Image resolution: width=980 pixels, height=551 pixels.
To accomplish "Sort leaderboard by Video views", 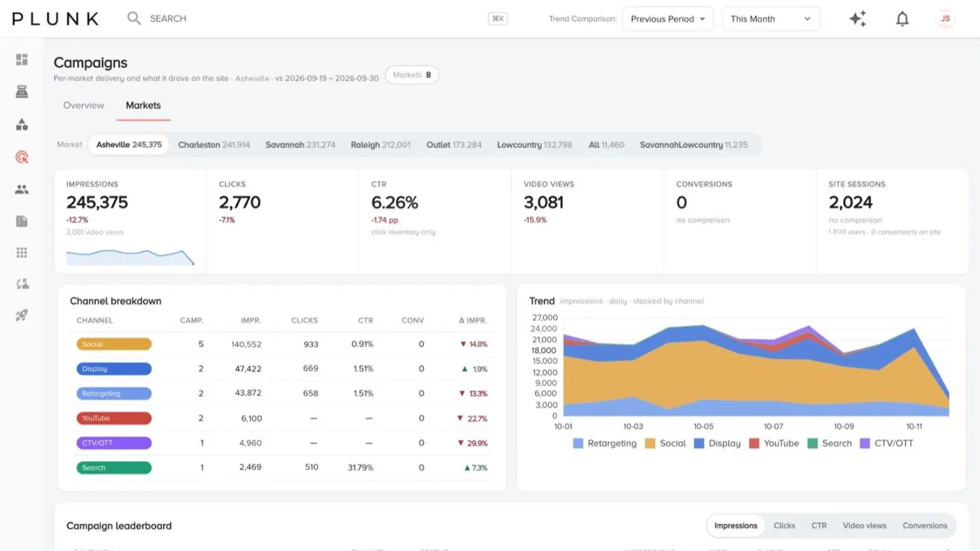I will click(x=864, y=526).
